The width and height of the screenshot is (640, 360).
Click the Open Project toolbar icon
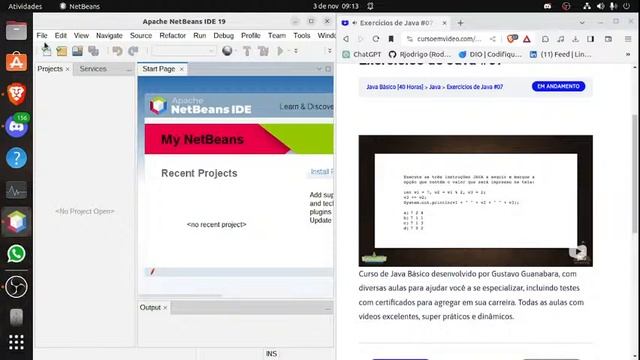click(x=77, y=51)
